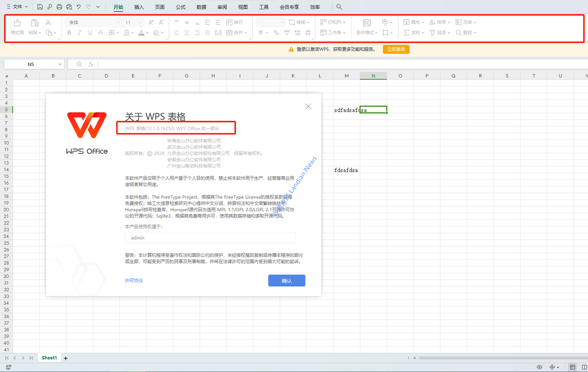Expand the Name Box dropdown showing N5
The image size is (588, 372).
[x=60, y=64]
